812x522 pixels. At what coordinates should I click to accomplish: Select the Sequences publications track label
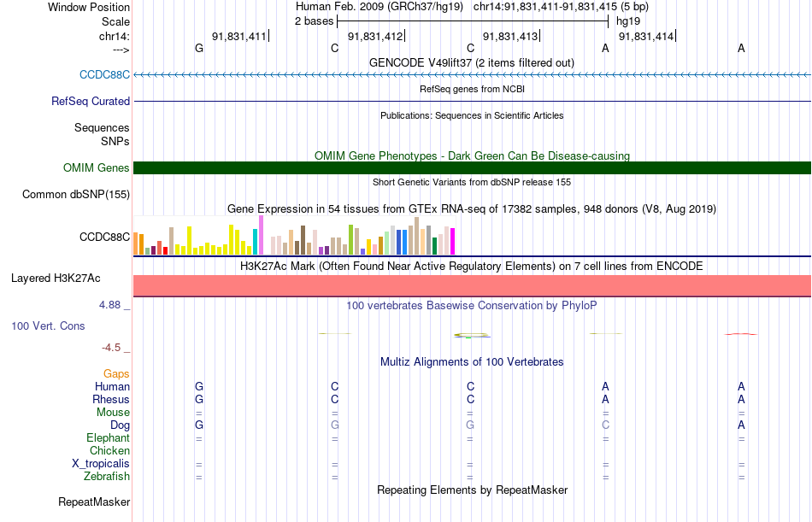coord(102,127)
